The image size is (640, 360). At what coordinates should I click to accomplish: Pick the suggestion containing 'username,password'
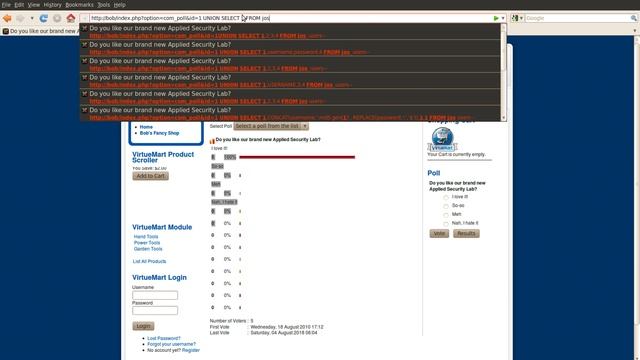[x=290, y=48]
